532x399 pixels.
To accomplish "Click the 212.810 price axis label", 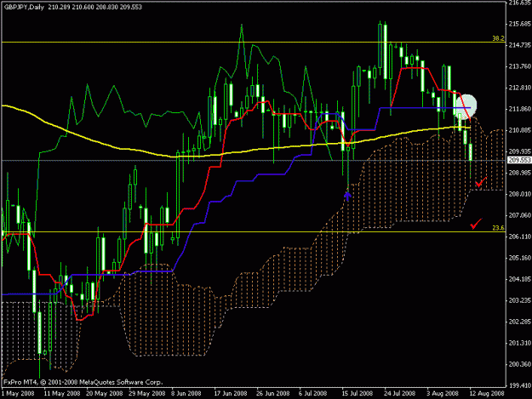I will click(520, 88).
